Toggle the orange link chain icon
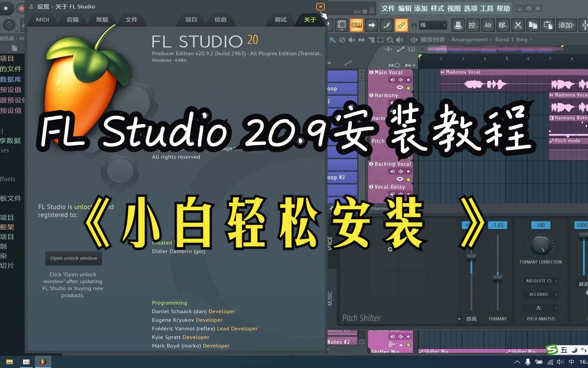The width and height of the screenshot is (588, 368). click(x=402, y=25)
